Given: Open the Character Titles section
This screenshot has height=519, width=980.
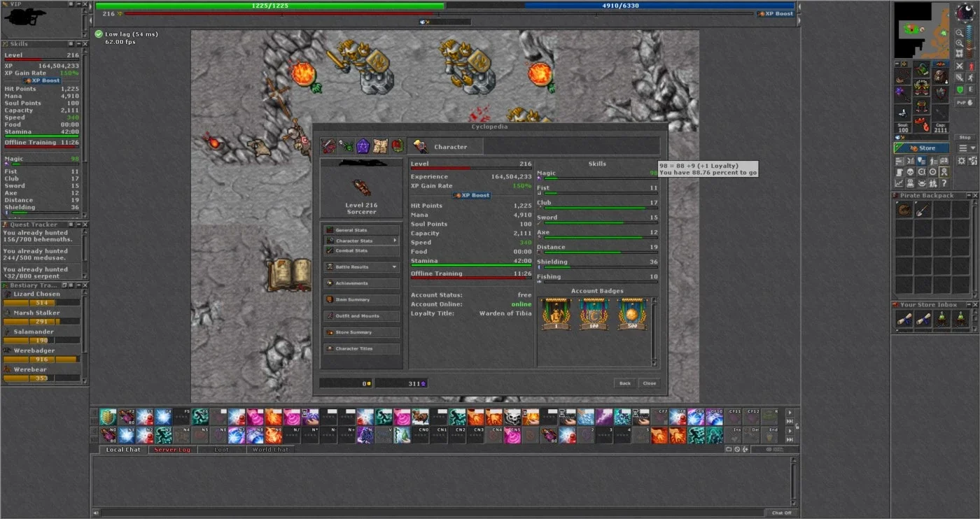Looking at the screenshot, I should click(362, 348).
